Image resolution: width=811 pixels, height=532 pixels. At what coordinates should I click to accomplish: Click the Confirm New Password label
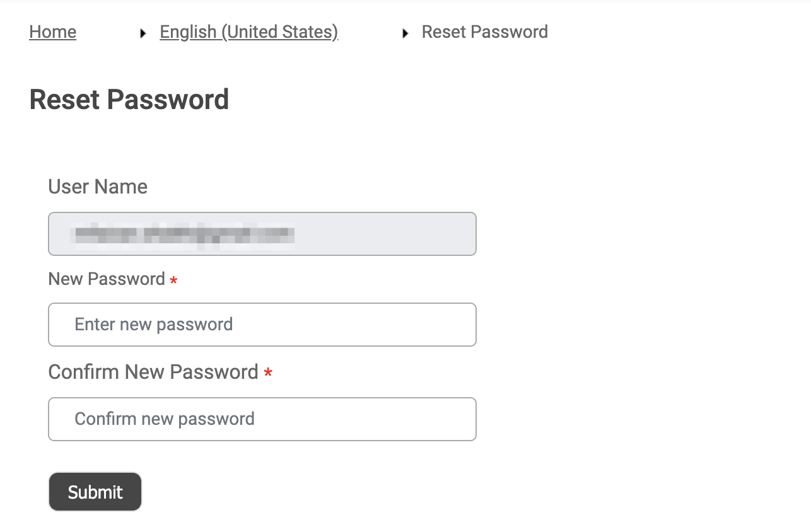coord(153,372)
